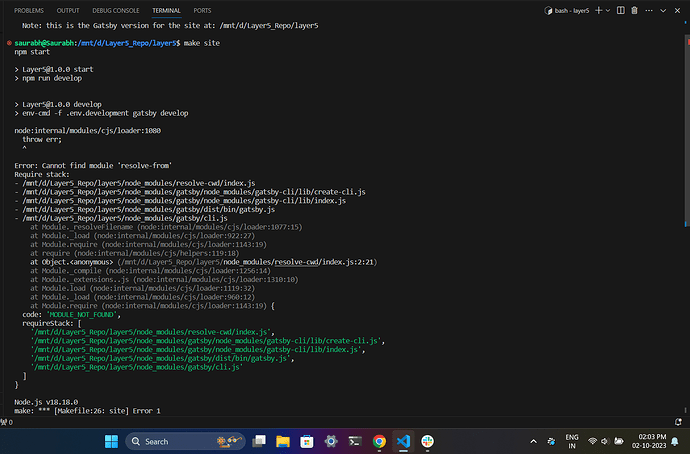690x454 pixels.
Task: Open File Explorer from taskbar
Action: pyautogui.click(x=283, y=441)
